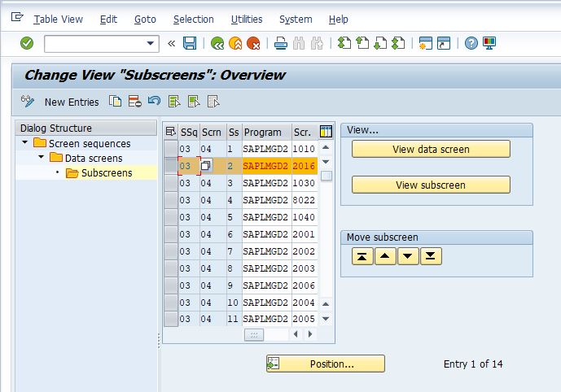Open the Utilities menu
The image size is (561, 392).
click(247, 20)
